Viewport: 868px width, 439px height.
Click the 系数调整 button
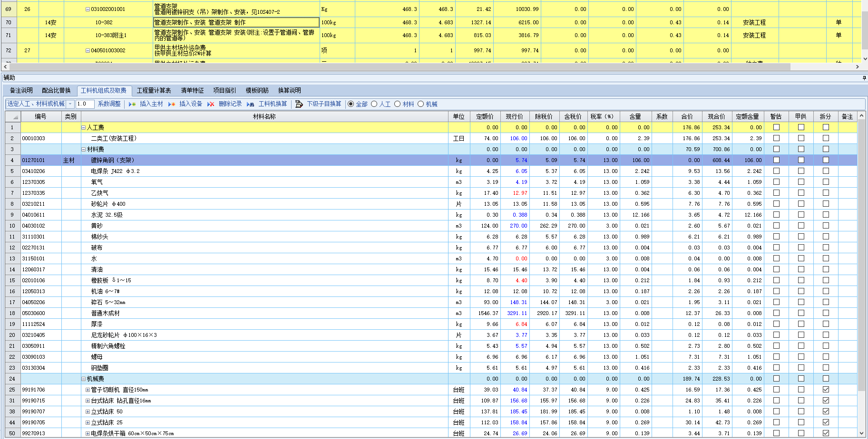coord(109,104)
